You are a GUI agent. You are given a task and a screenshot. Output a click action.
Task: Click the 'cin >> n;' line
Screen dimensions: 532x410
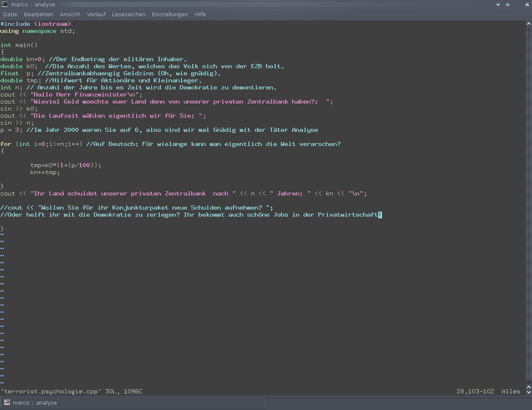click(x=17, y=123)
